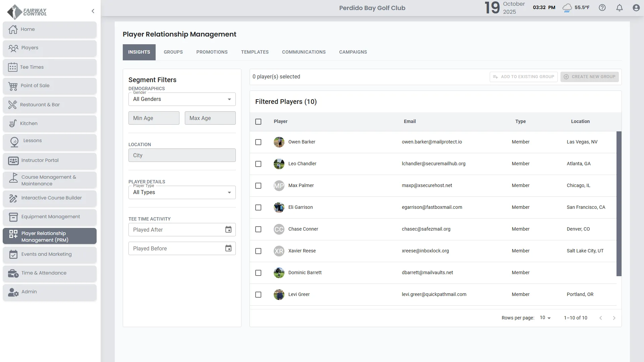Screen dimensions: 644x362
Task: Select the Xavier Reese row checkbox
Action: click(x=258, y=251)
